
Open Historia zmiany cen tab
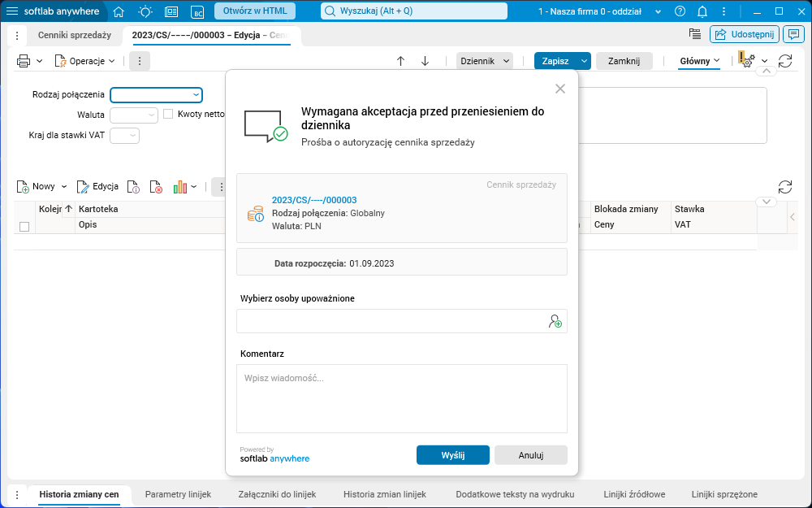(79, 494)
